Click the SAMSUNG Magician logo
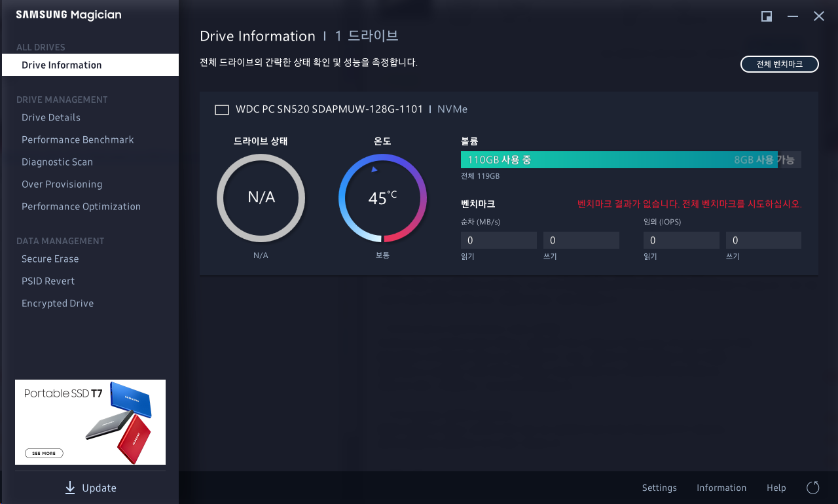The height and width of the screenshot is (504, 838). click(69, 15)
